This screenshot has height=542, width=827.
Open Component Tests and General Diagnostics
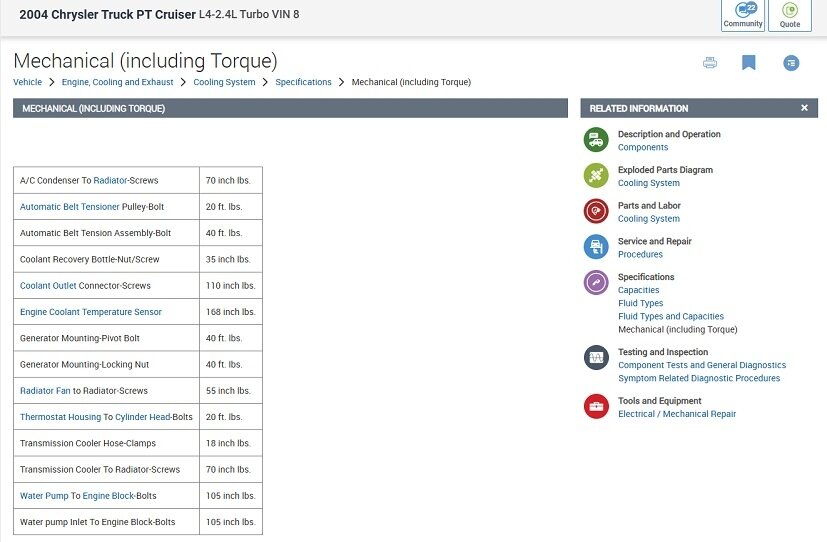(x=702, y=365)
